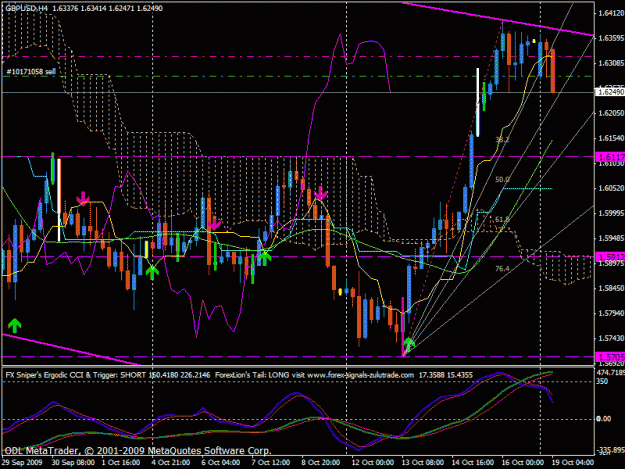
Task: Click the 1.63085 price scale value
Action: pyautogui.click(x=611, y=63)
